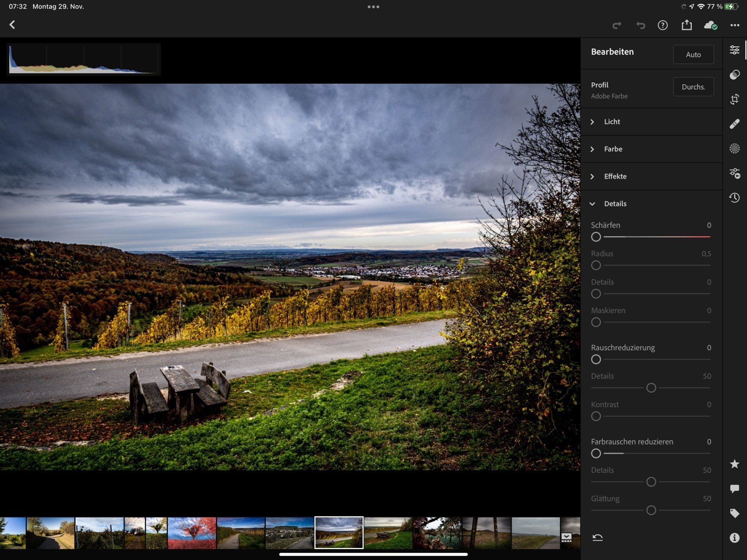The height and width of the screenshot is (560, 747).
Task: Show the photo info panel
Action: coord(734,538)
